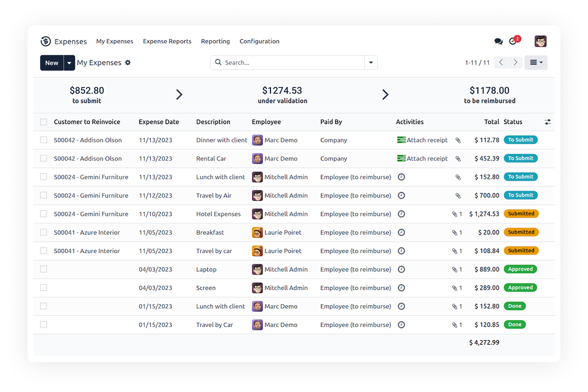Viewport: 588px width, 392px height.
Task: Click the 1-11 / 11 pager counter
Action: coord(477,63)
